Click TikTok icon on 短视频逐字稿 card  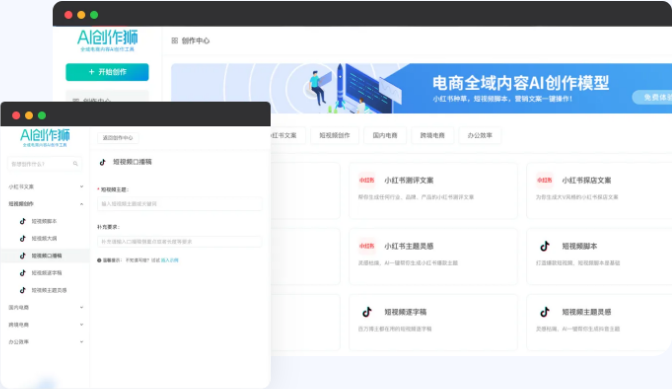coord(367,312)
